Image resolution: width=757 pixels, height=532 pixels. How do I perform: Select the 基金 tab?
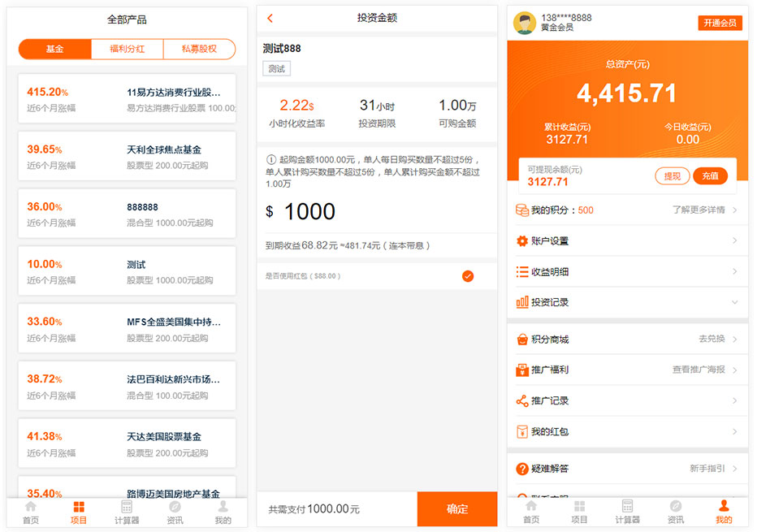(54, 49)
